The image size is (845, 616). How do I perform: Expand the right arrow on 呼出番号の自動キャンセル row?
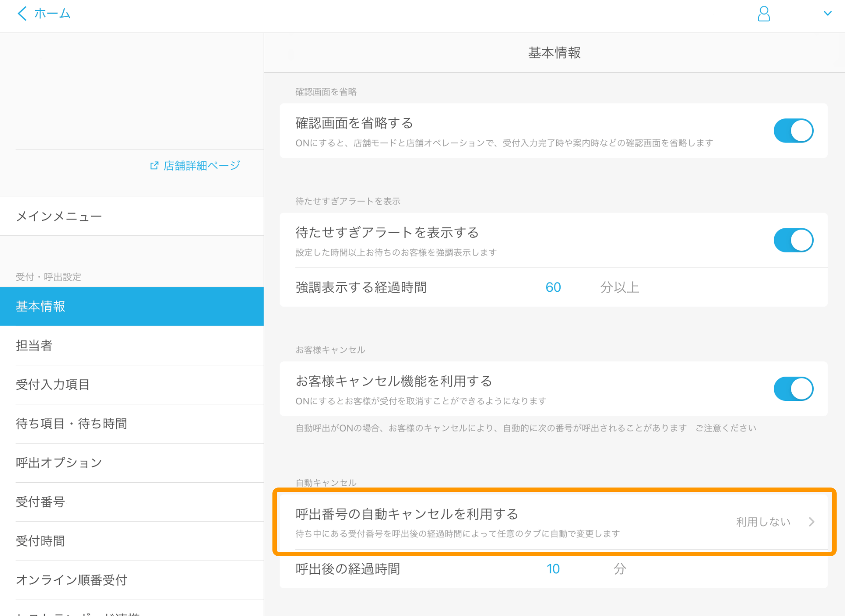pyautogui.click(x=811, y=522)
